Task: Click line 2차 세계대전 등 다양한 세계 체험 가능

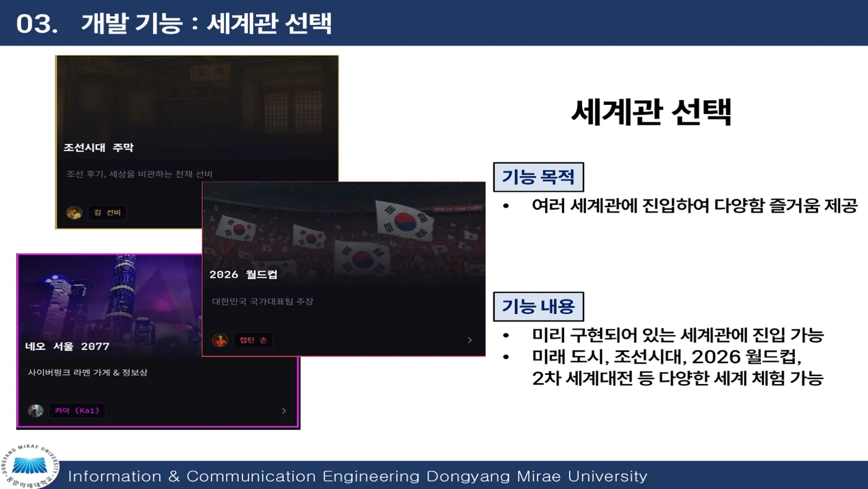Action: coord(678,379)
